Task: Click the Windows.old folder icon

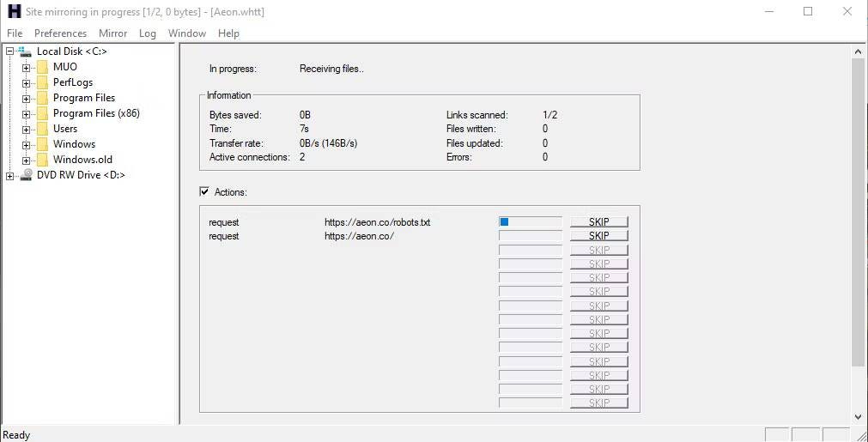Action: (x=42, y=160)
